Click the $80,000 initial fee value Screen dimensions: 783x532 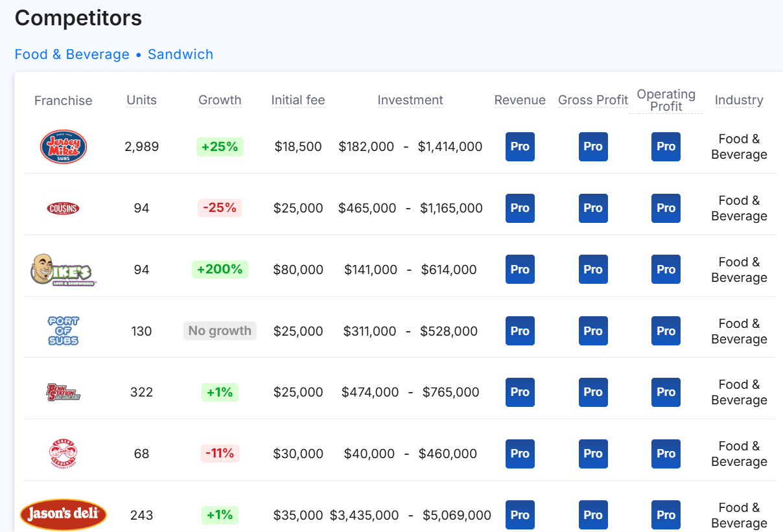[298, 270]
